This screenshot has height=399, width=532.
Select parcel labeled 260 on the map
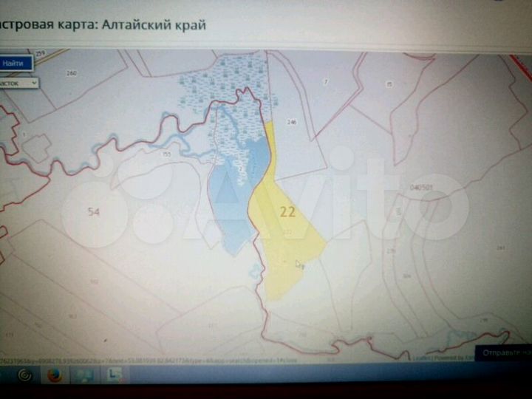tap(72, 73)
